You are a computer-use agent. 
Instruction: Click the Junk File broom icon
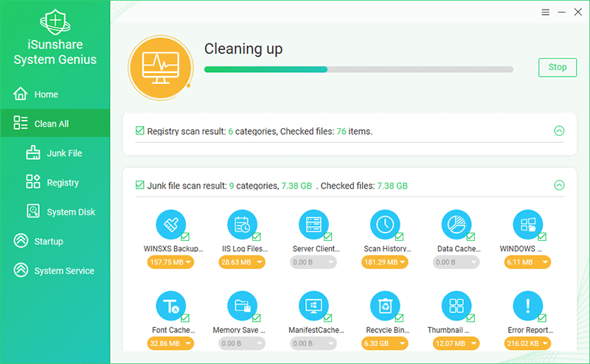coord(33,153)
